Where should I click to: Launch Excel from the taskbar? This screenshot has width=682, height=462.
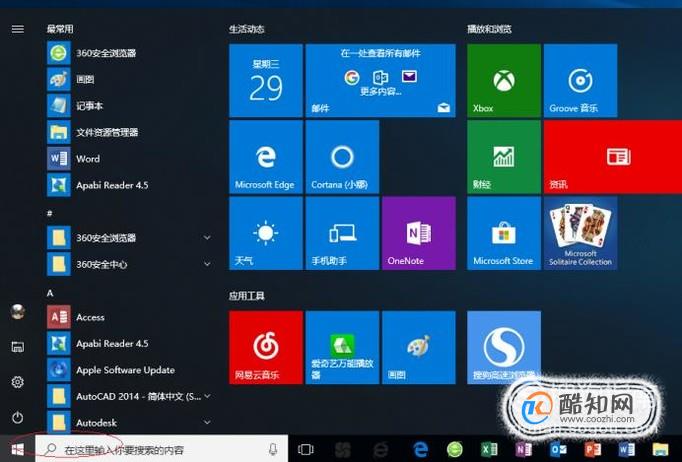pyautogui.click(x=489, y=449)
